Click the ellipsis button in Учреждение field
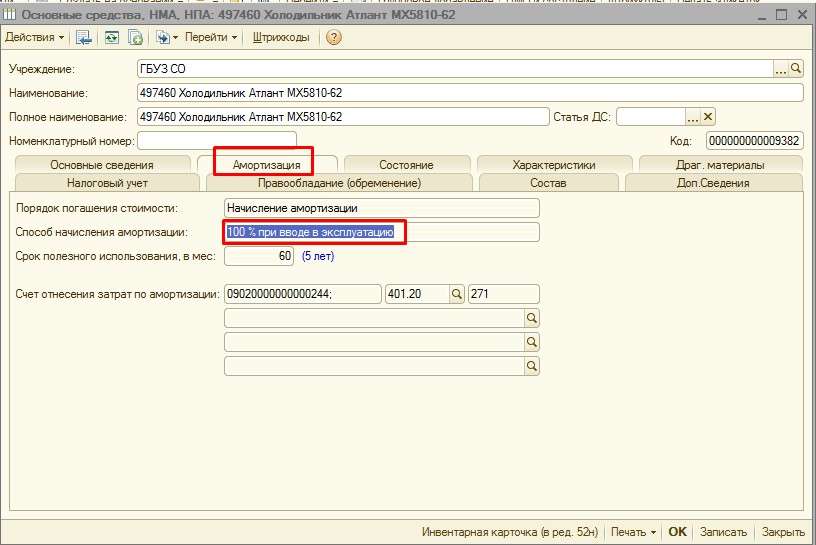 [781, 69]
